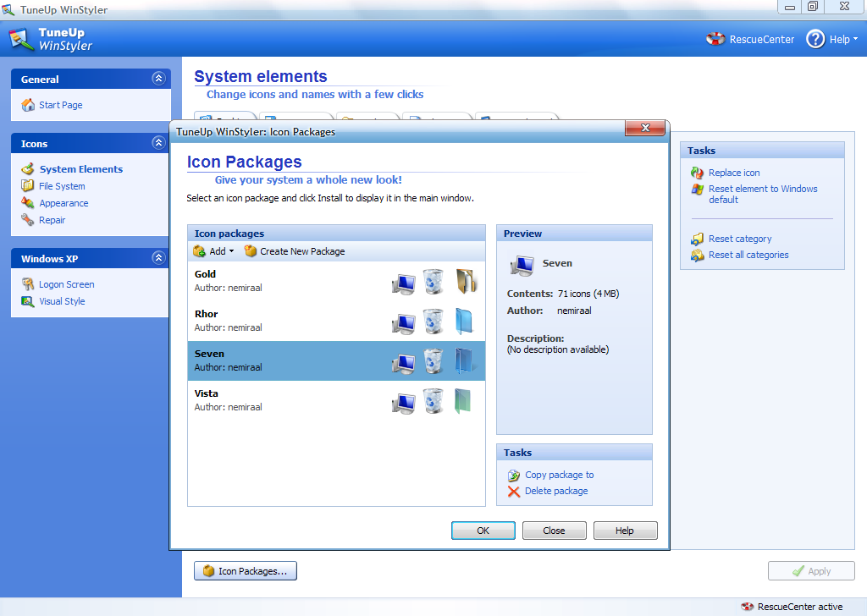Click the red X Delete package icon

click(x=514, y=491)
